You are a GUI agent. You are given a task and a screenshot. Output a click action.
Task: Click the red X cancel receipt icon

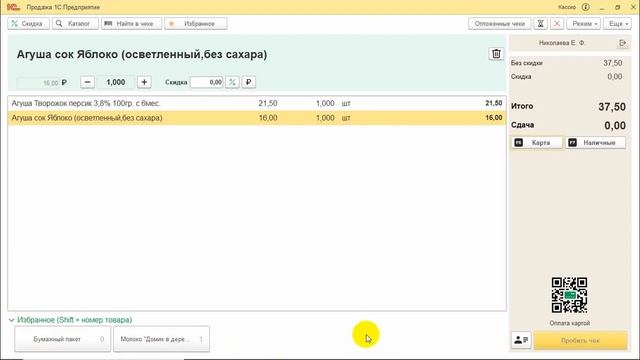point(557,24)
